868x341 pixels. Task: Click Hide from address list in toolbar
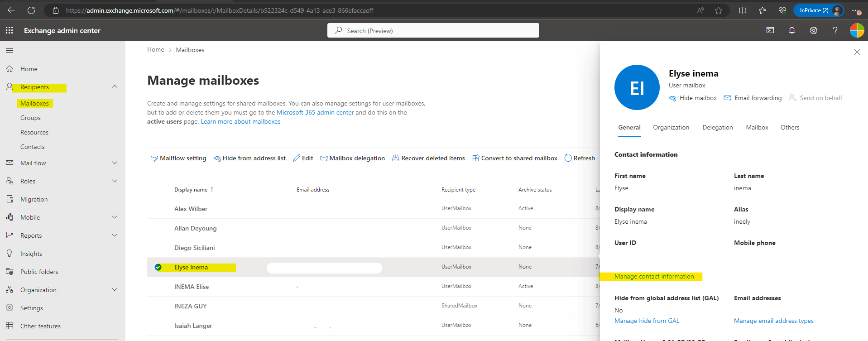point(249,158)
